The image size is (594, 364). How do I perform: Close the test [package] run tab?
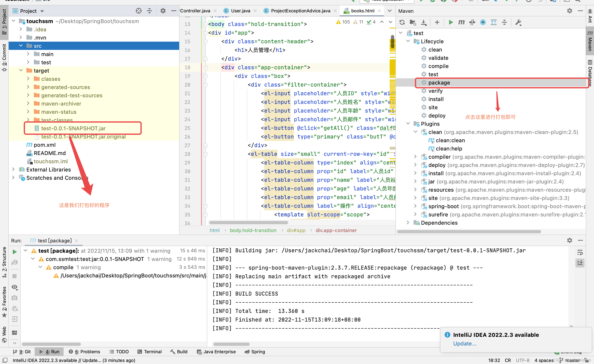(76, 241)
